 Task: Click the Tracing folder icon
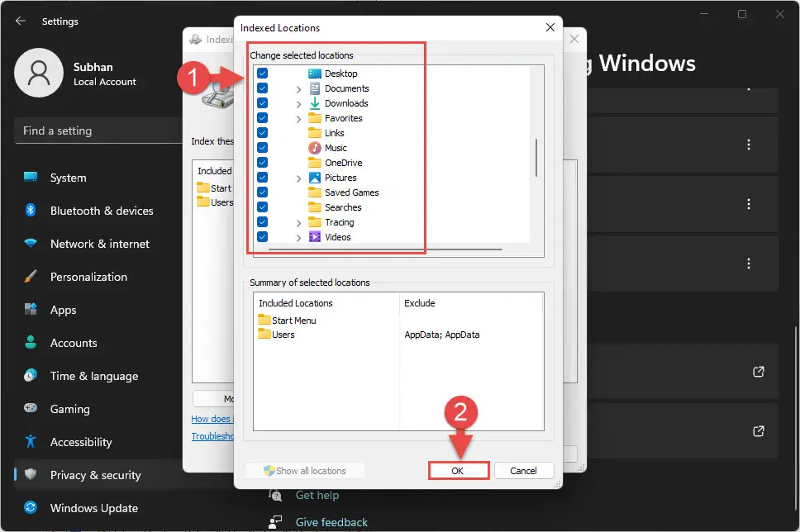(315, 222)
